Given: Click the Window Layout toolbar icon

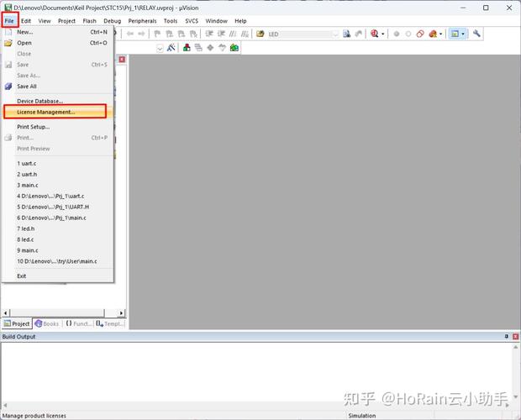Looking at the screenshot, I should (x=455, y=34).
